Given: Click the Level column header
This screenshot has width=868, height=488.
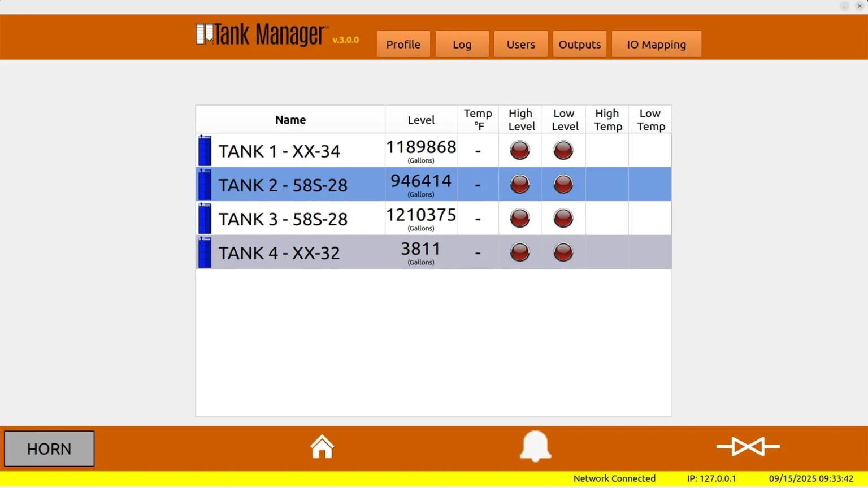Looking at the screenshot, I should (421, 120).
